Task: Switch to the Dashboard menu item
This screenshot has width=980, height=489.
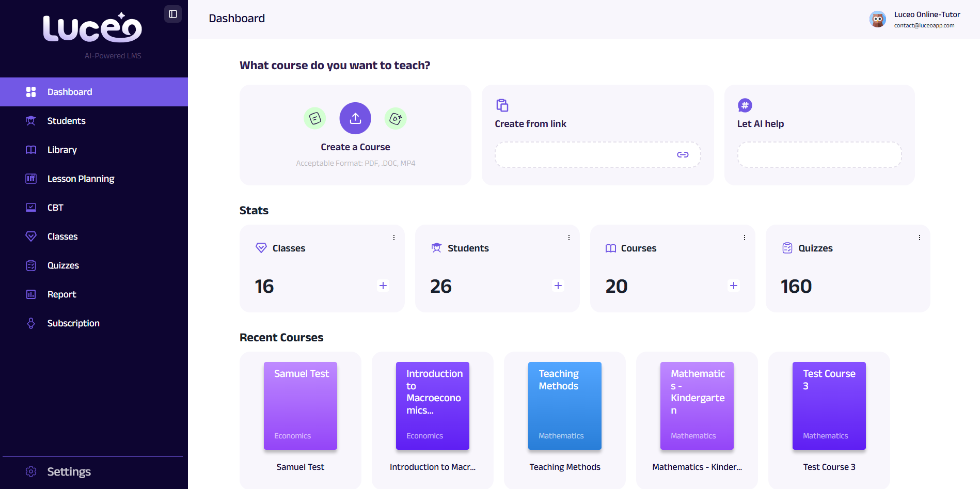Action: [x=70, y=91]
